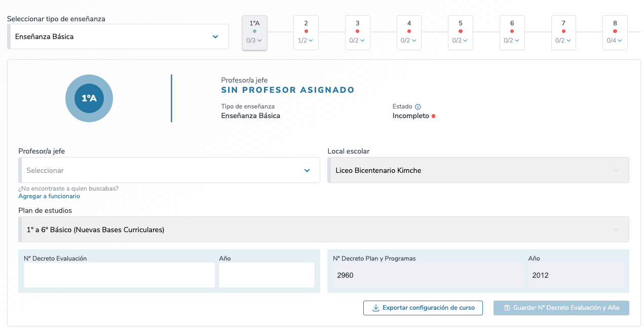This screenshot has height=328, width=644.
Task: Click the red dot on grade 8
Action: [615, 31]
